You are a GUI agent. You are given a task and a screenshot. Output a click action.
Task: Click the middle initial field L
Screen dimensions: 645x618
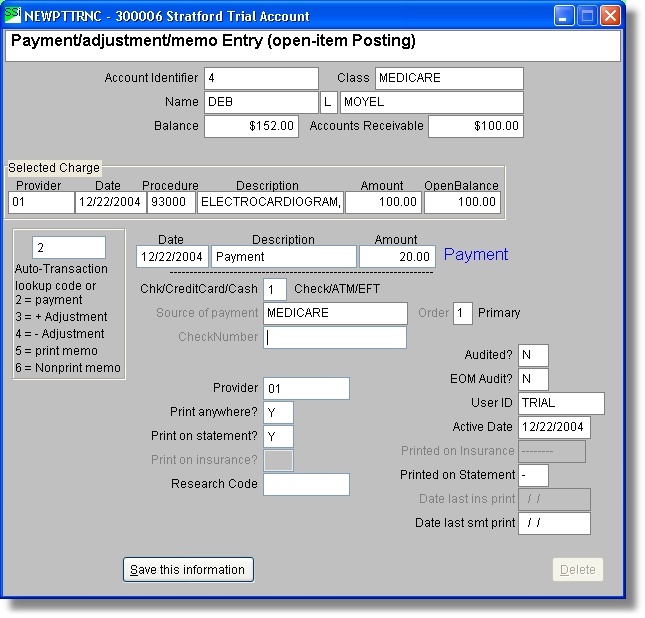(329, 102)
